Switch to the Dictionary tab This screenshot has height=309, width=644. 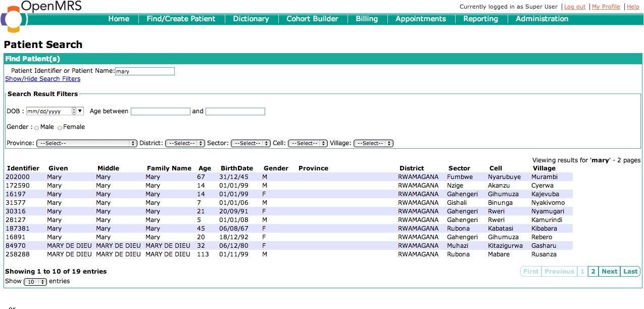251,19
